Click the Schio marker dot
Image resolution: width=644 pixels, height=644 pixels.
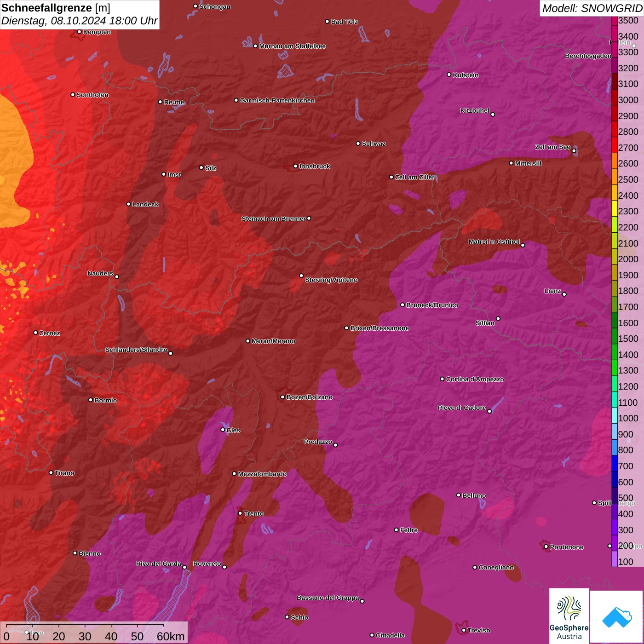(287, 617)
